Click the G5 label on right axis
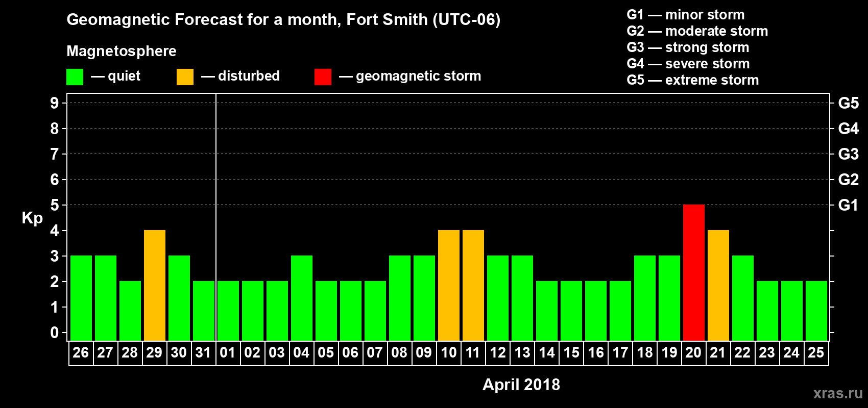This screenshot has height=408, width=868. (849, 103)
